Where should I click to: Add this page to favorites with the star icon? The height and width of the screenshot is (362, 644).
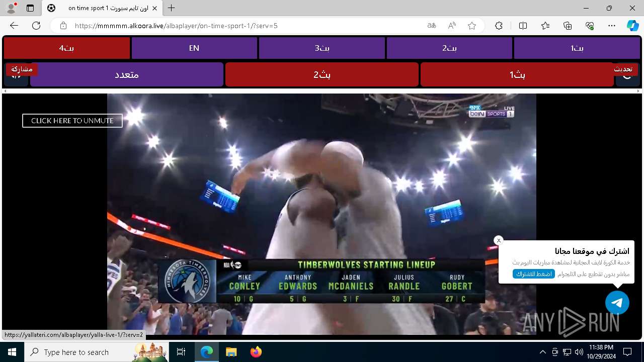pos(472,26)
